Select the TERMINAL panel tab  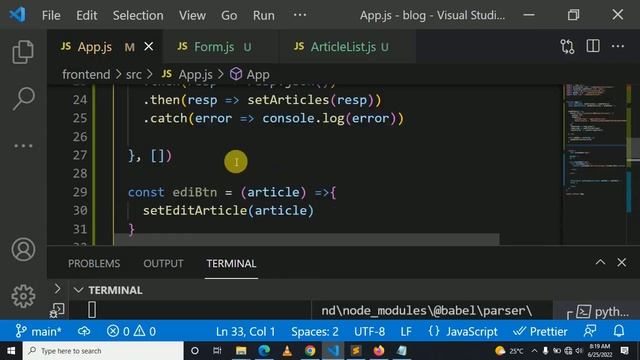(x=231, y=264)
